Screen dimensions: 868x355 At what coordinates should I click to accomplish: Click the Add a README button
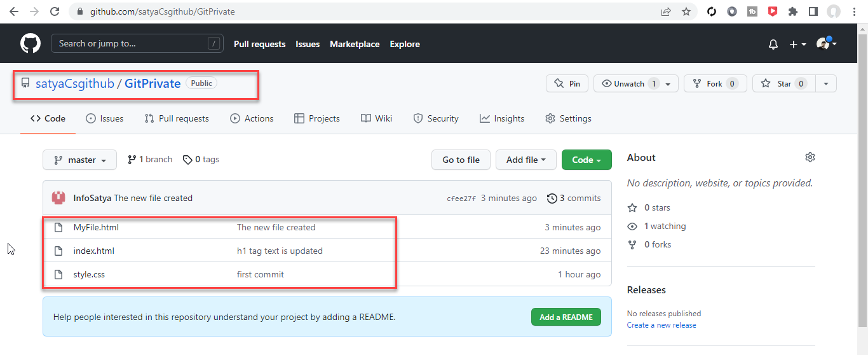coord(566,317)
